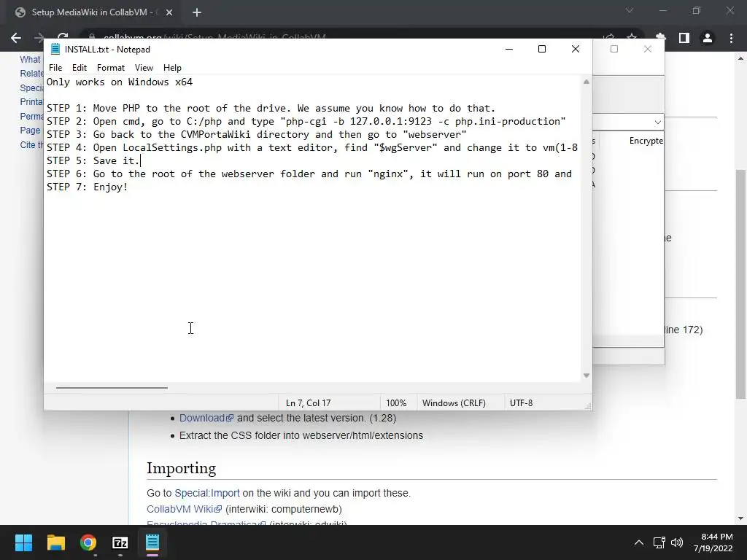Click the 'STEP 6: Go to the root' line
Image resolution: width=747 pixels, height=560 pixels.
click(x=309, y=174)
